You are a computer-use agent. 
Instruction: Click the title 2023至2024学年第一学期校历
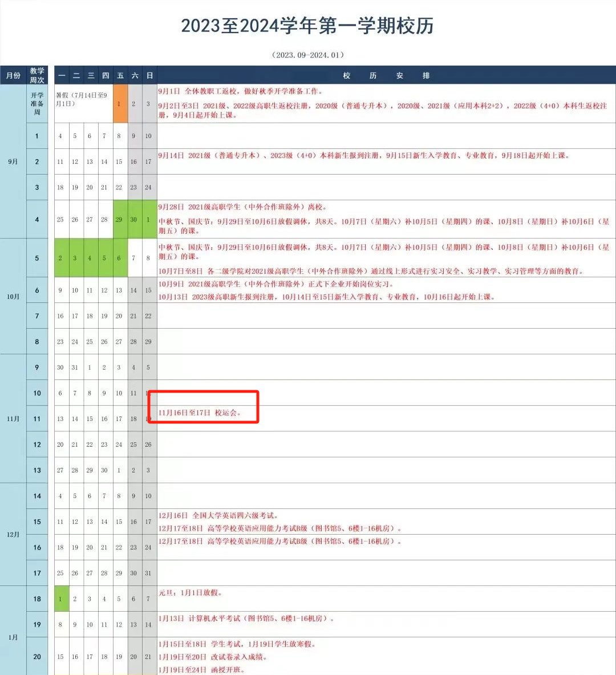point(307,26)
